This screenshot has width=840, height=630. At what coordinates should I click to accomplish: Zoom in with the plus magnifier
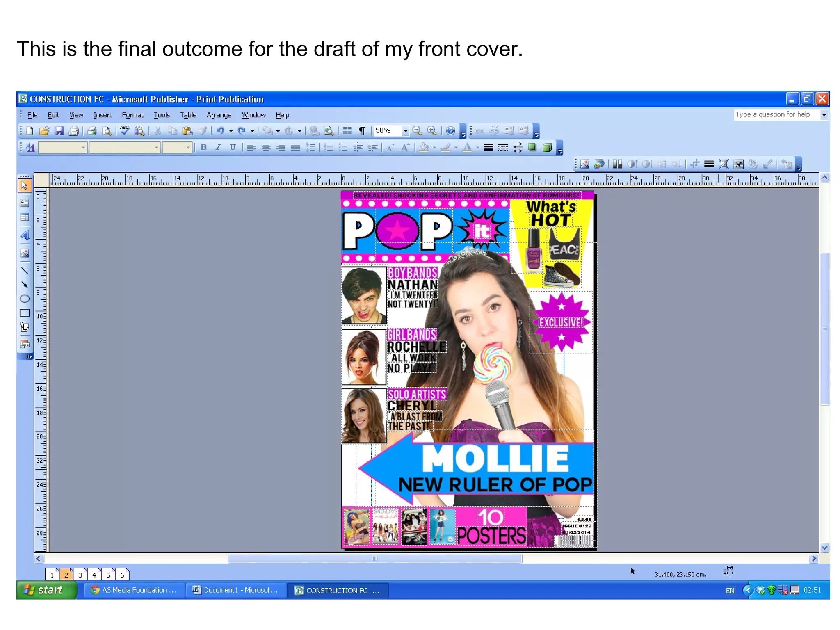(431, 131)
